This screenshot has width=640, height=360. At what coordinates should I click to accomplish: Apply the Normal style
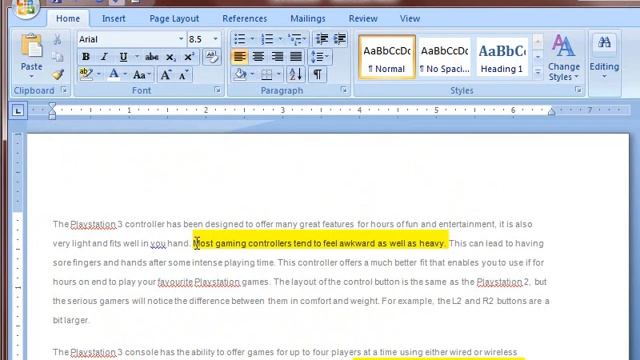pos(387,57)
